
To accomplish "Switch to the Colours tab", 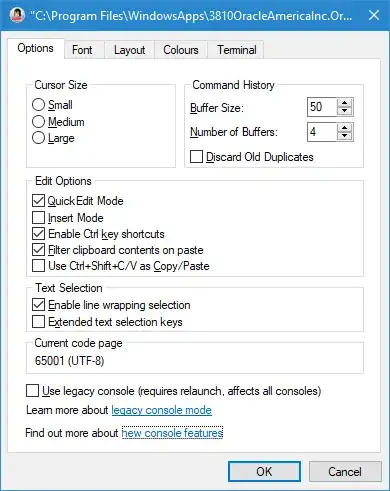I will (x=181, y=50).
